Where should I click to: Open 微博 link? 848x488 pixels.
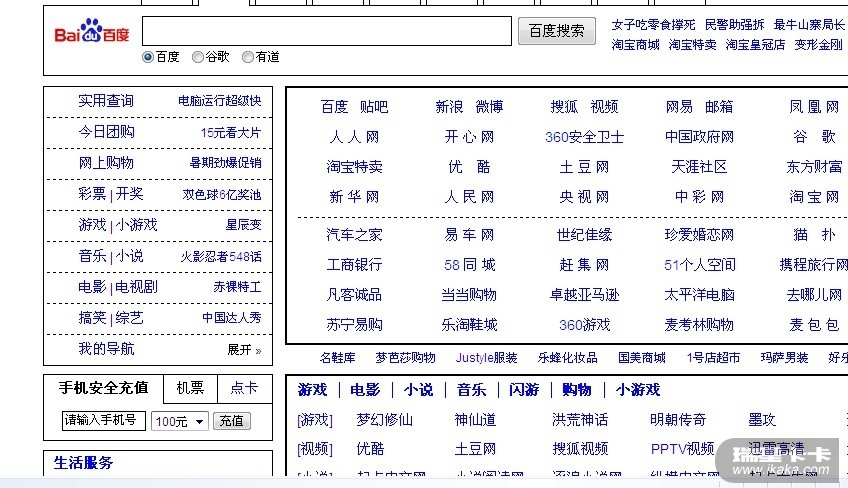coord(489,107)
